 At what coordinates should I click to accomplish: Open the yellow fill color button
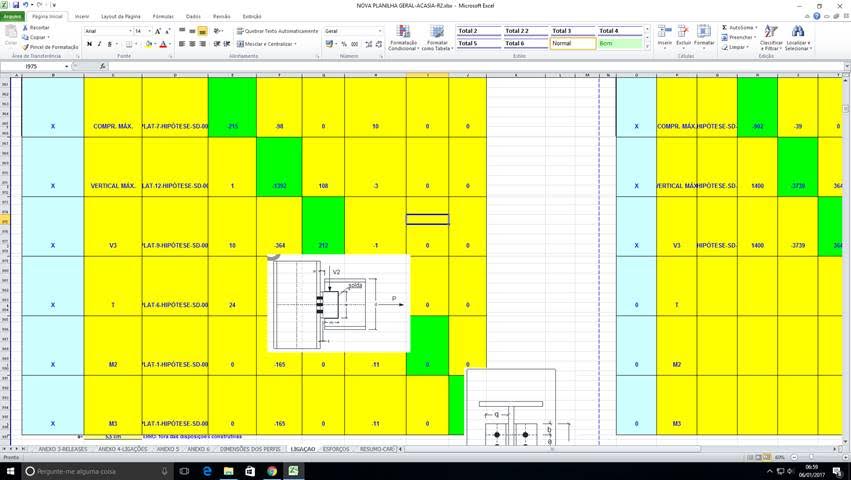pyautogui.click(x=148, y=44)
